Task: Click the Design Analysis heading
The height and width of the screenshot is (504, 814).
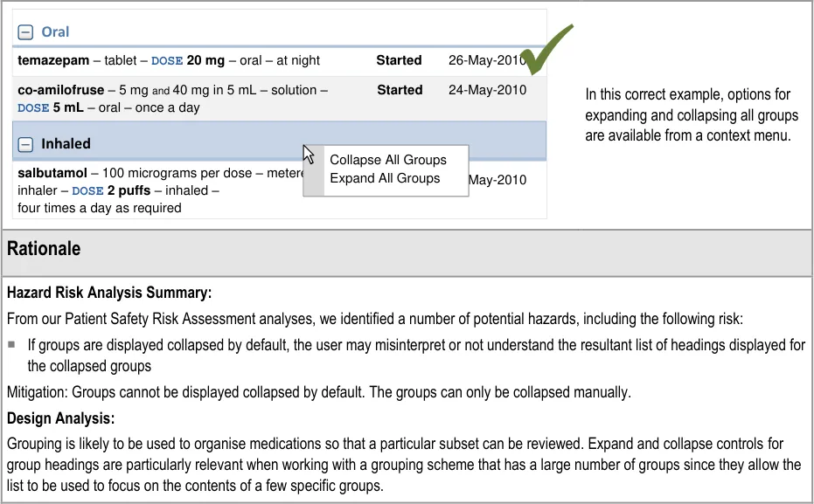Action: 60,418
